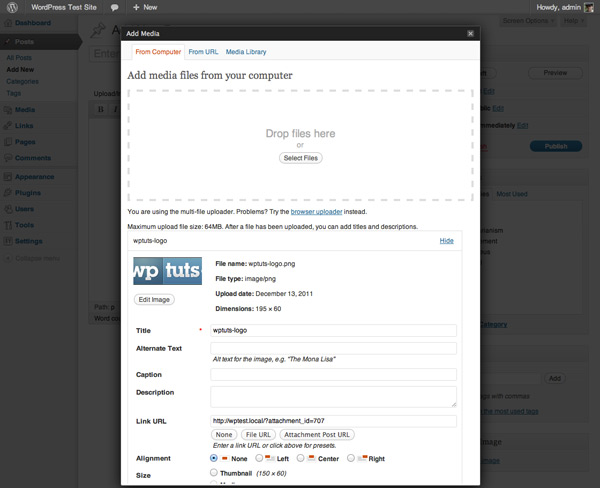Click the most used tags link
The image size is (600, 488).
coord(510,411)
